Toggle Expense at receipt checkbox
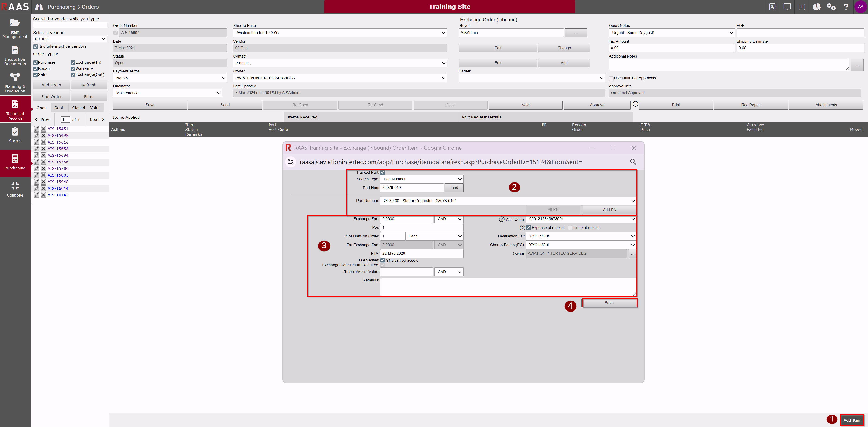 point(528,228)
